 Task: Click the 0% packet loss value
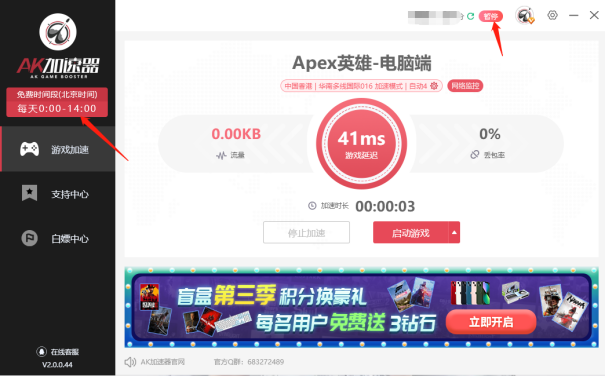point(490,134)
